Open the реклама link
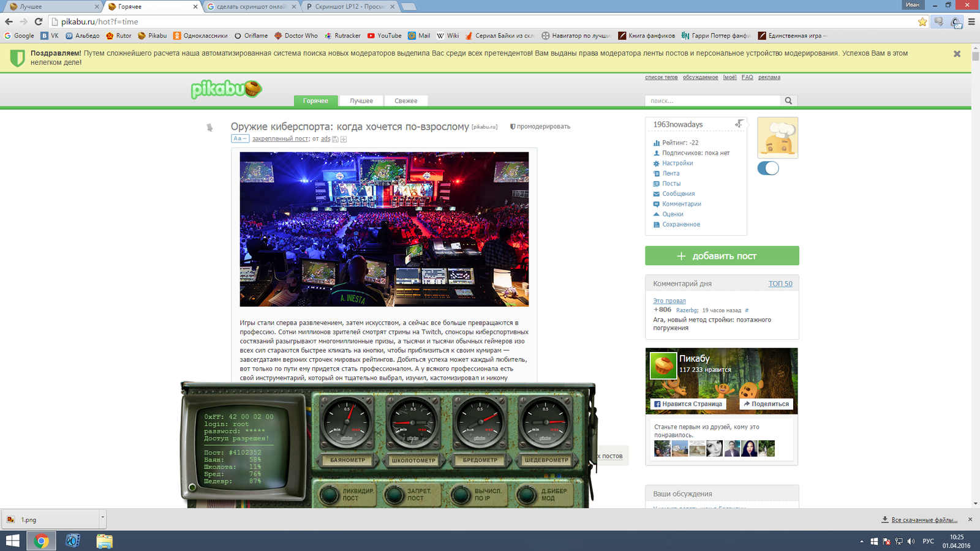The width and height of the screenshot is (980, 551). pyautogui.click(x=769, y=77)
